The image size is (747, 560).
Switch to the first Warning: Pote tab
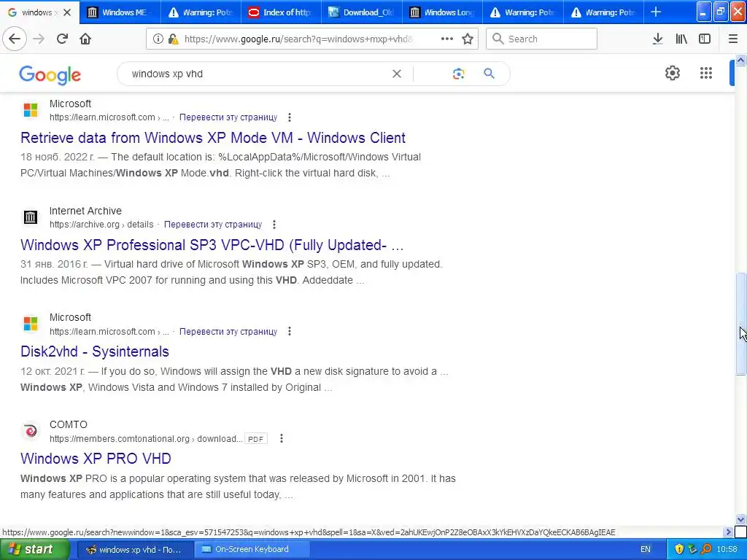tap(201, 12)
